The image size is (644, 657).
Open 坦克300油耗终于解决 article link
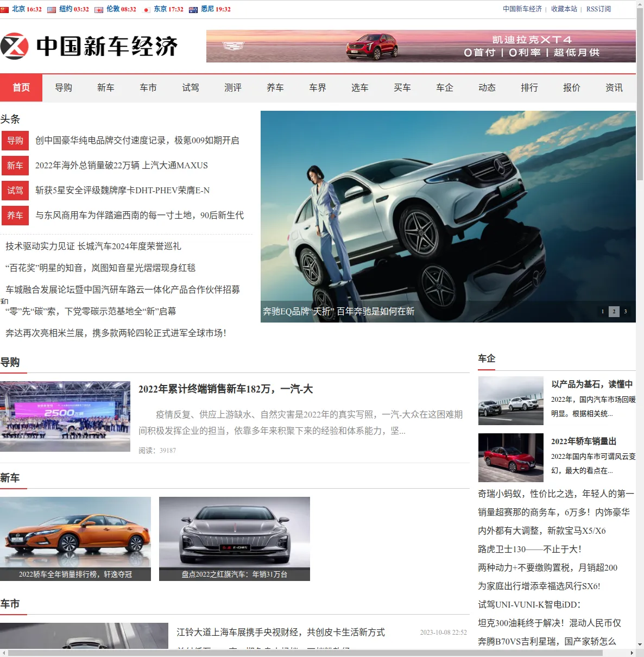tap(550, 623)
